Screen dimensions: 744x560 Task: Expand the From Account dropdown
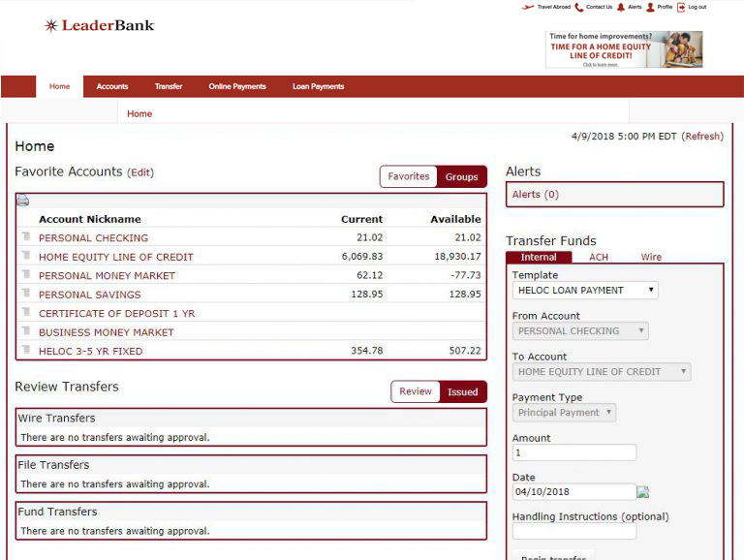click(579, 331)
